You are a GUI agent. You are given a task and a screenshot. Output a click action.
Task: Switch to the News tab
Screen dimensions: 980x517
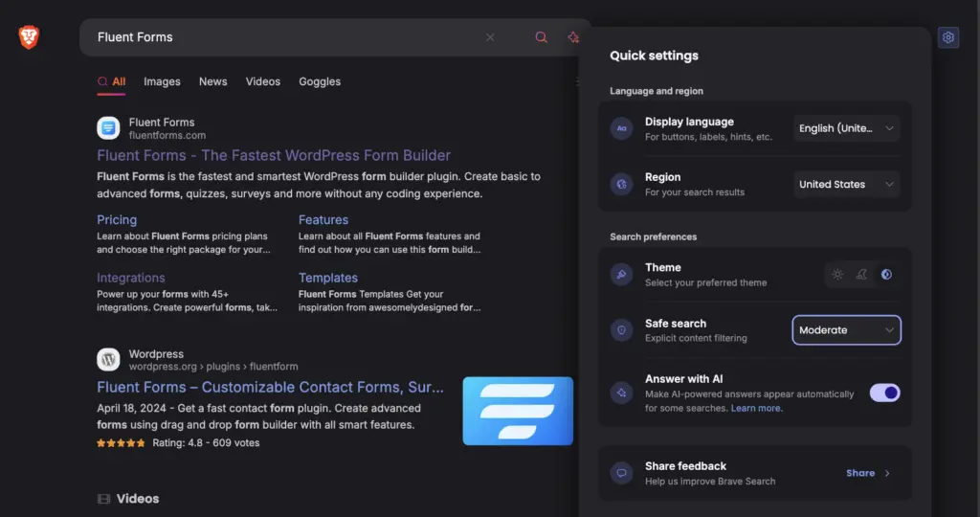(213, 82)
